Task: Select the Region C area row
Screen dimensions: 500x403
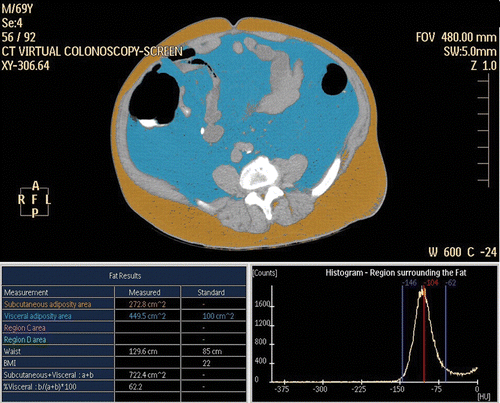Action: point(124,328)
